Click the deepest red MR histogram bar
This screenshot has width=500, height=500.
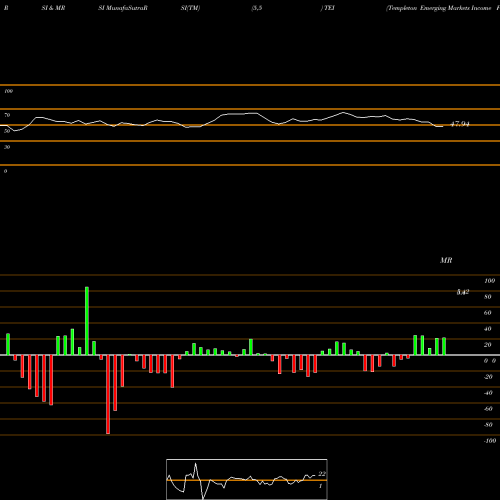[x=108, y=394]
